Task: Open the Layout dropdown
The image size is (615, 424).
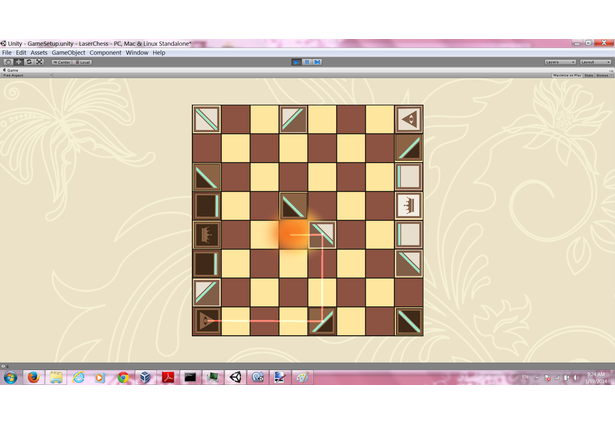Action: point(595,62)
